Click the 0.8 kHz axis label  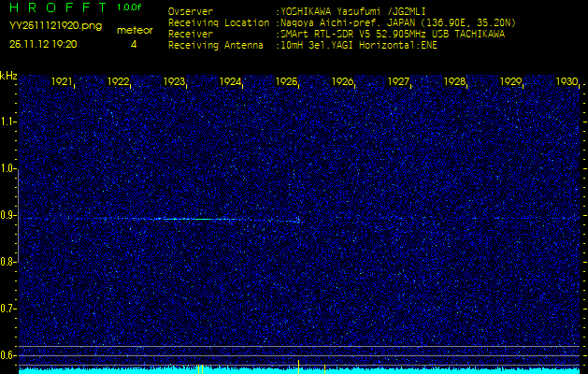pos(7,262)
